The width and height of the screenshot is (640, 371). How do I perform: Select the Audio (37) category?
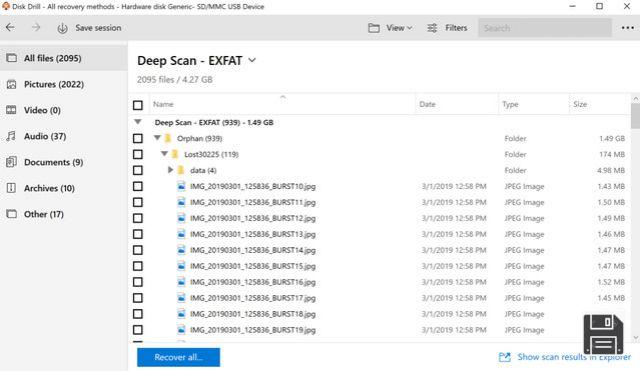pyautogui.click(x=64, y=136)
